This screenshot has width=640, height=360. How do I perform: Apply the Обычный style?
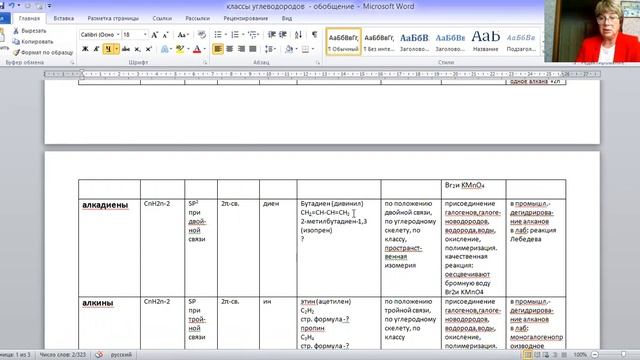coord(344,42)
